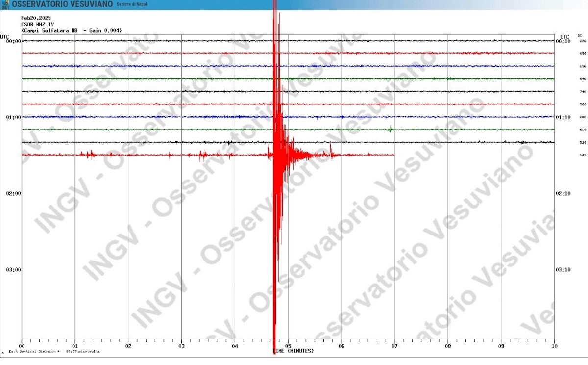588x365 pixels.
Task: Click the DC value 686
Action: pyautogui.click(x=583, y=41)
